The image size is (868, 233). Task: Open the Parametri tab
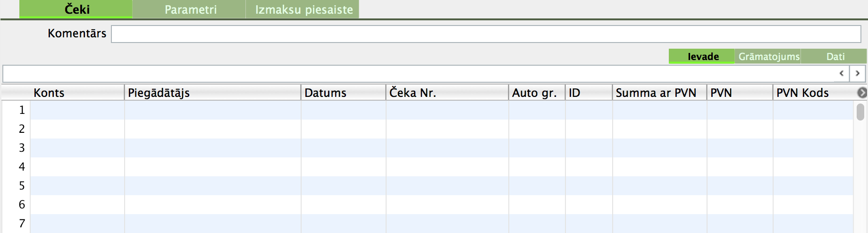point(190,9)
